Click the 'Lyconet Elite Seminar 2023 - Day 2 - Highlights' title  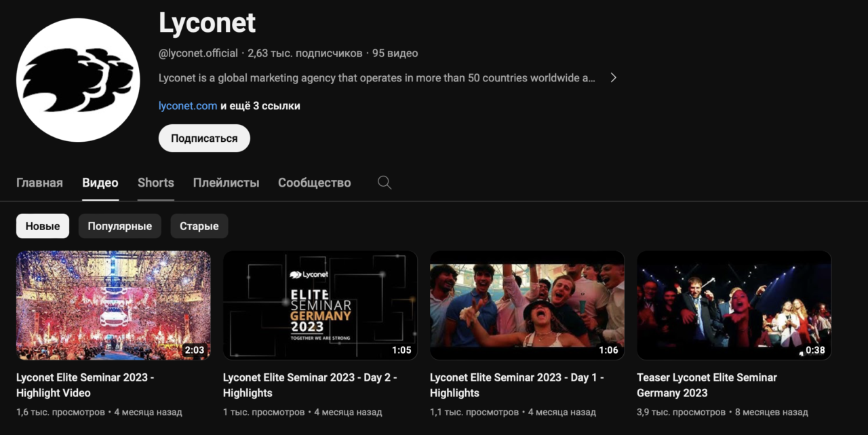(x=310, y=385)
